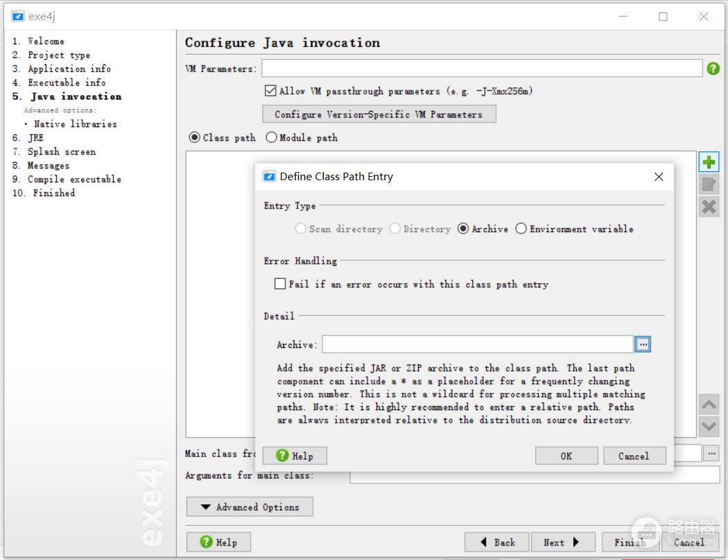Click the Archive path input field
728x560 pixels.
tap(478, 344)
